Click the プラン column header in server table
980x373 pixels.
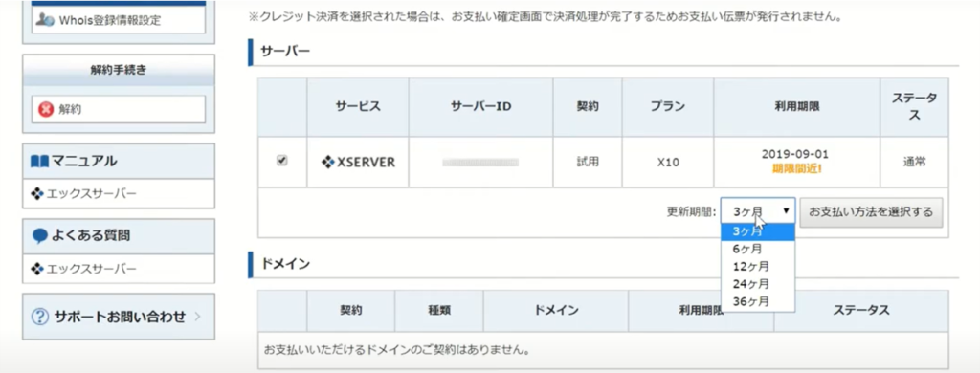click(x=668, y=107)
